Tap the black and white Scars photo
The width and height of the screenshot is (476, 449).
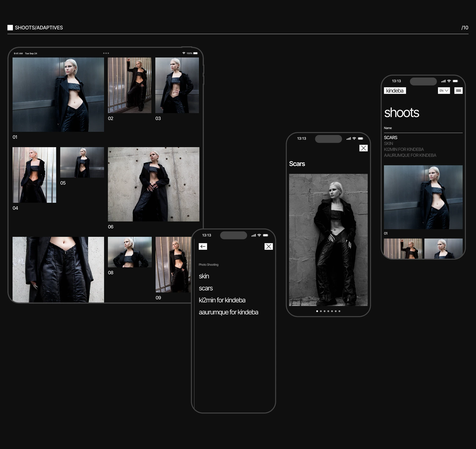328,240
